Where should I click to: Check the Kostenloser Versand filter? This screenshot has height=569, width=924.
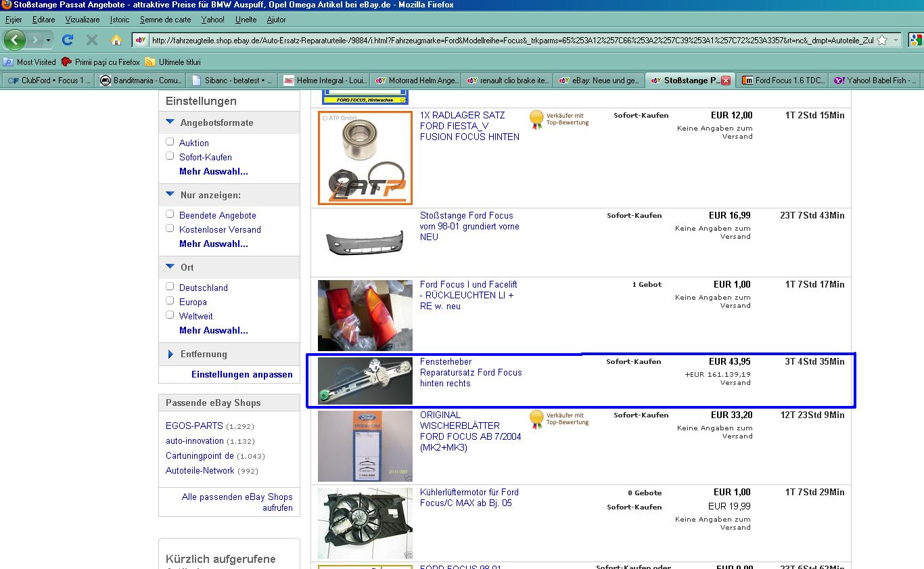[x=170, y=229]
